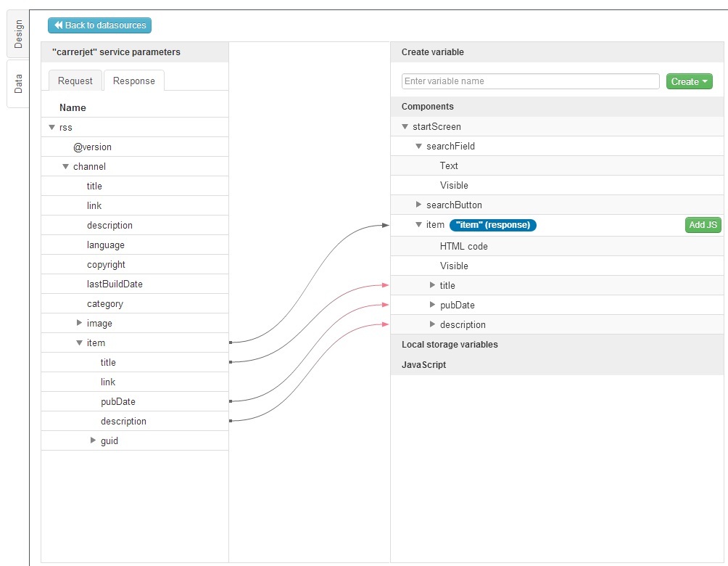Expand the guid node arrow
The height and width of the screenshot is (566, 728).
(93, 440)
